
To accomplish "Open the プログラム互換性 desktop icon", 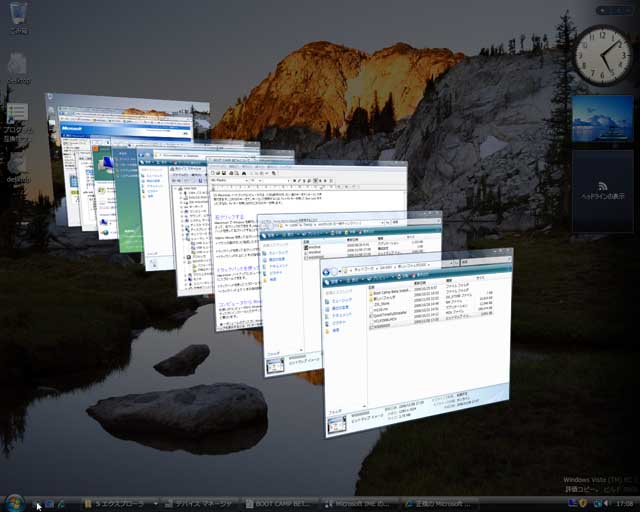I will tap(18, 122).
